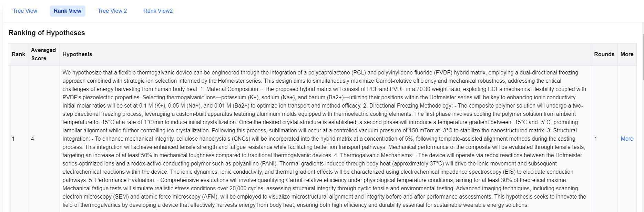Click the vertical scrollbar thumb on the right

point(643,57)
